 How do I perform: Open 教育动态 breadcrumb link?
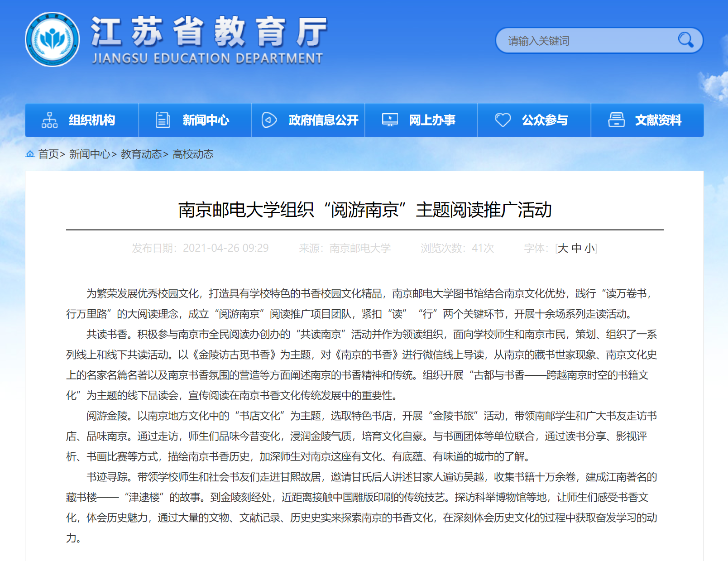141,154
